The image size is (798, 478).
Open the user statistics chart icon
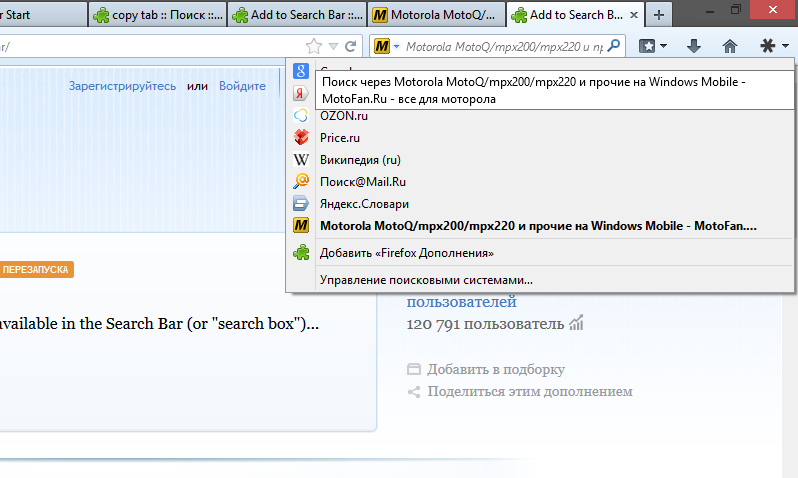[x=576, y=323]
